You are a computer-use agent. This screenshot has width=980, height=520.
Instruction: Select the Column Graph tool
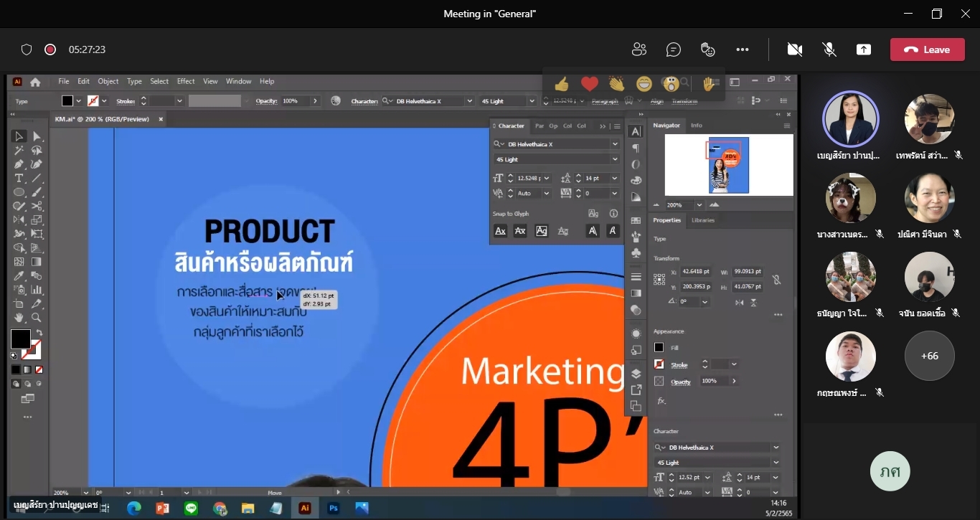(x=37, y=290)
